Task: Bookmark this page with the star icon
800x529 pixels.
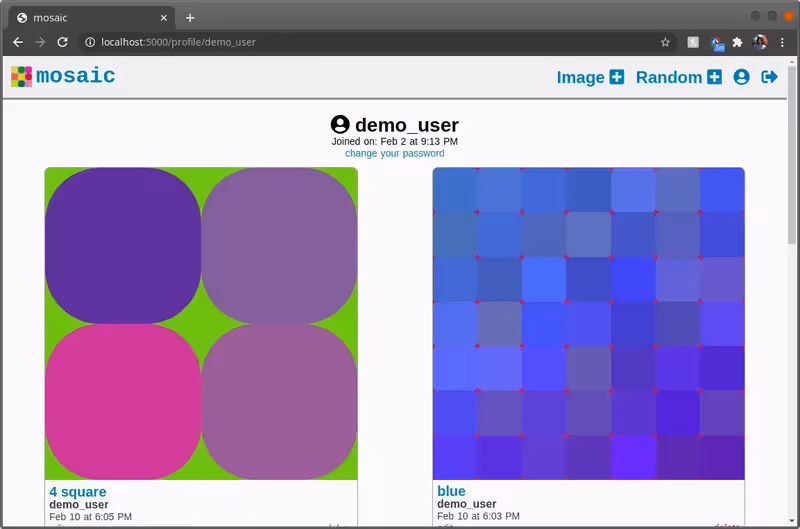Action: 665,43
